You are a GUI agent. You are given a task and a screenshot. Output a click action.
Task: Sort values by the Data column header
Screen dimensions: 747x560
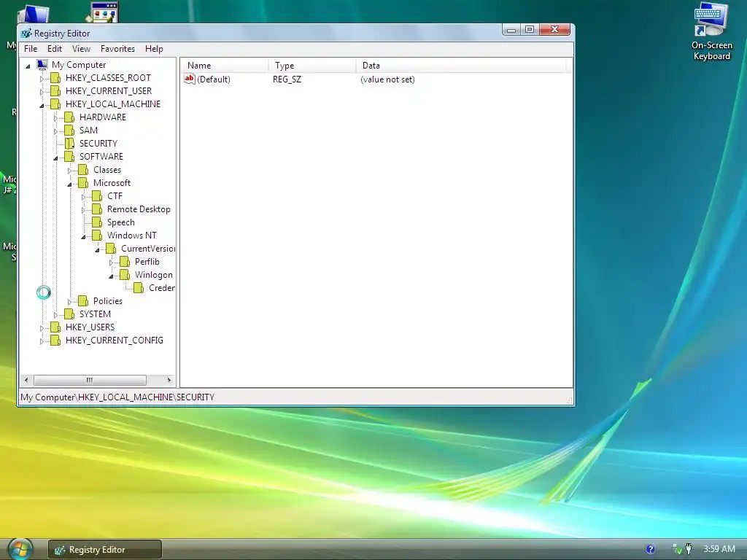tap(461, 65)
